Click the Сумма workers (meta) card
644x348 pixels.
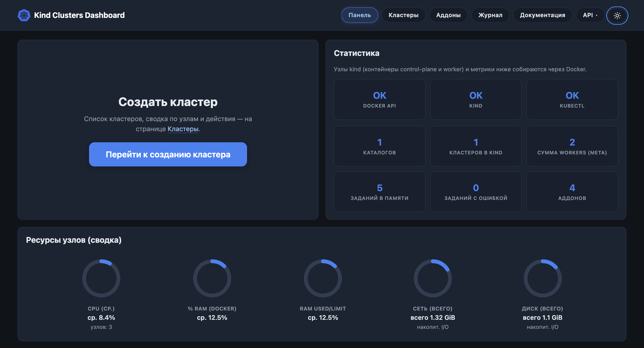tap(572, 146)
